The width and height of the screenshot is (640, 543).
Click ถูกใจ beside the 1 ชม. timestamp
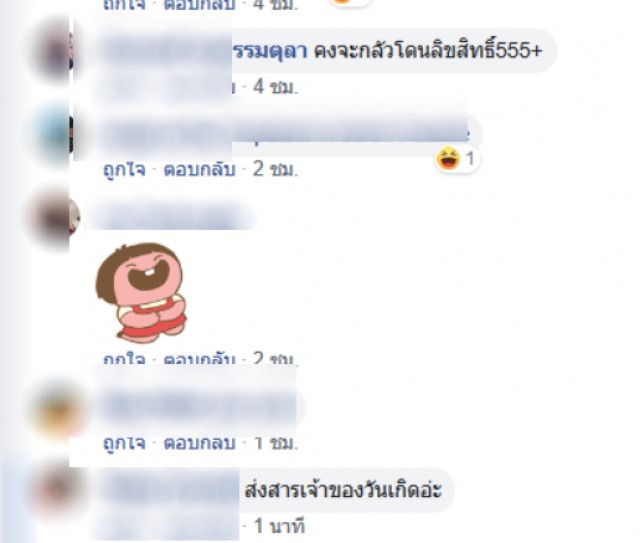(x=124, y=443)
